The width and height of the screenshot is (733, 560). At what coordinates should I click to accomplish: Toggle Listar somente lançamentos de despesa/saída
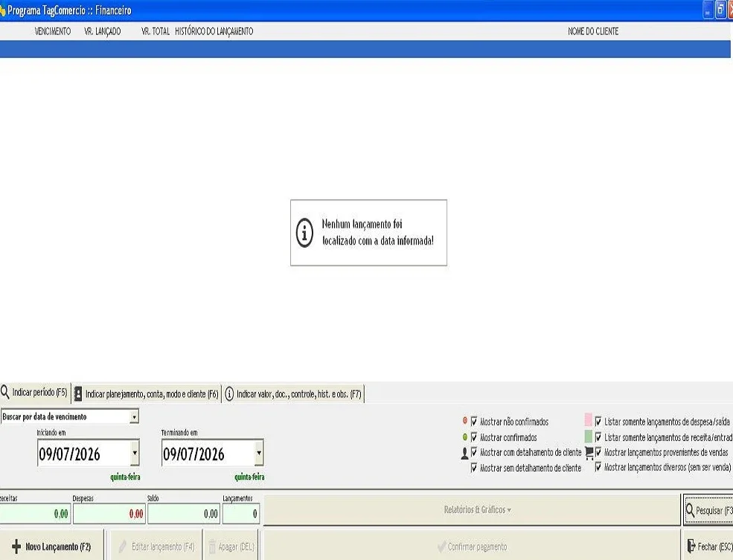pos(598,421)
